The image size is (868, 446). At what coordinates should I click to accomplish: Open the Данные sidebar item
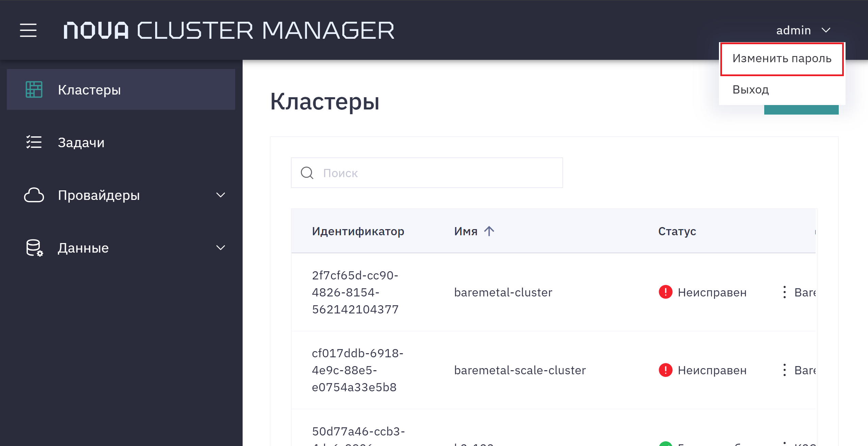[121, 248]
